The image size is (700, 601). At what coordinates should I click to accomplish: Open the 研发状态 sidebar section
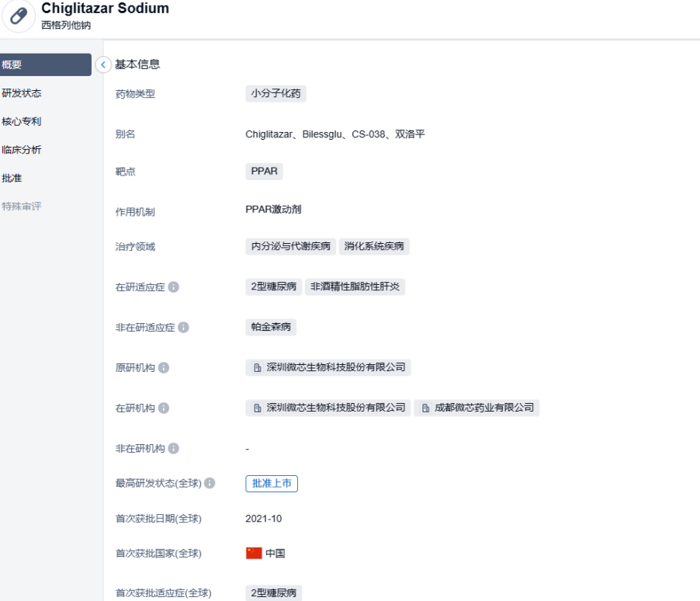22,93
